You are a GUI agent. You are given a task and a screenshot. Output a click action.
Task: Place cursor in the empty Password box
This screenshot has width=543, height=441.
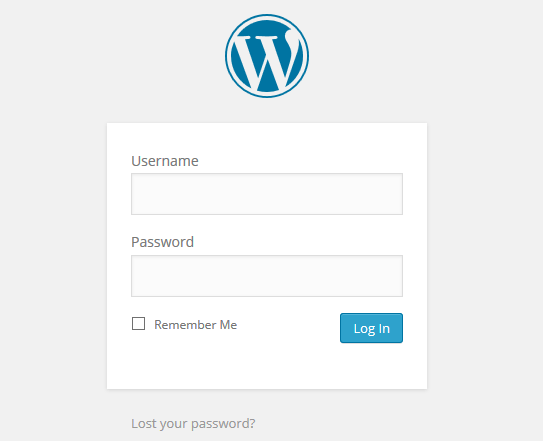click(267, 276)
